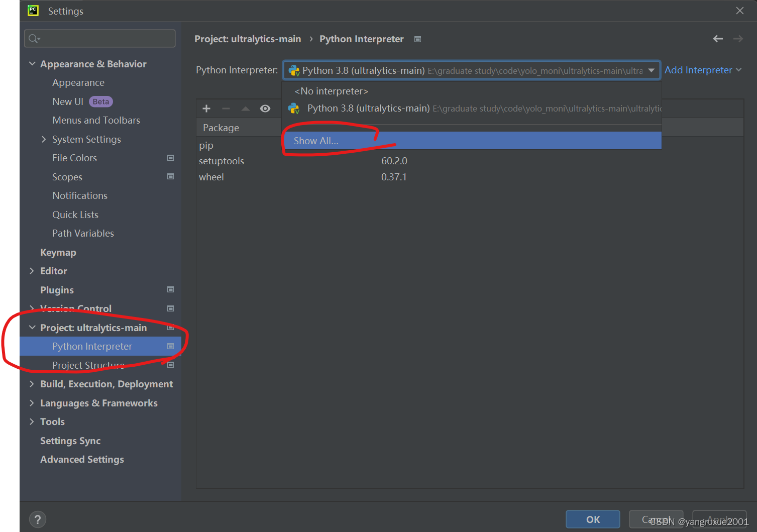Open the Python Interpreter dropdown arrow
The width and height of the screenshot is (757, 532).
point(651,70)
